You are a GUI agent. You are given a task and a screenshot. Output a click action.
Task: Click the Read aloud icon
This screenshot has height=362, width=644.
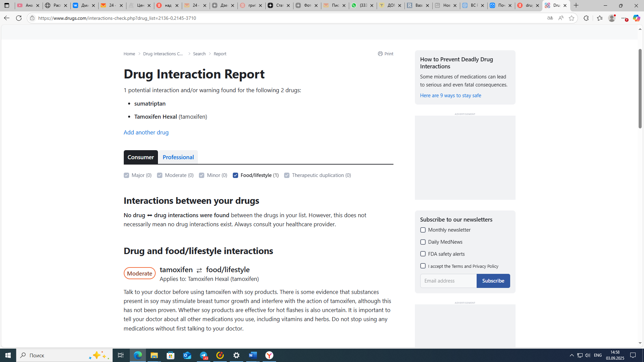point(561,18)
